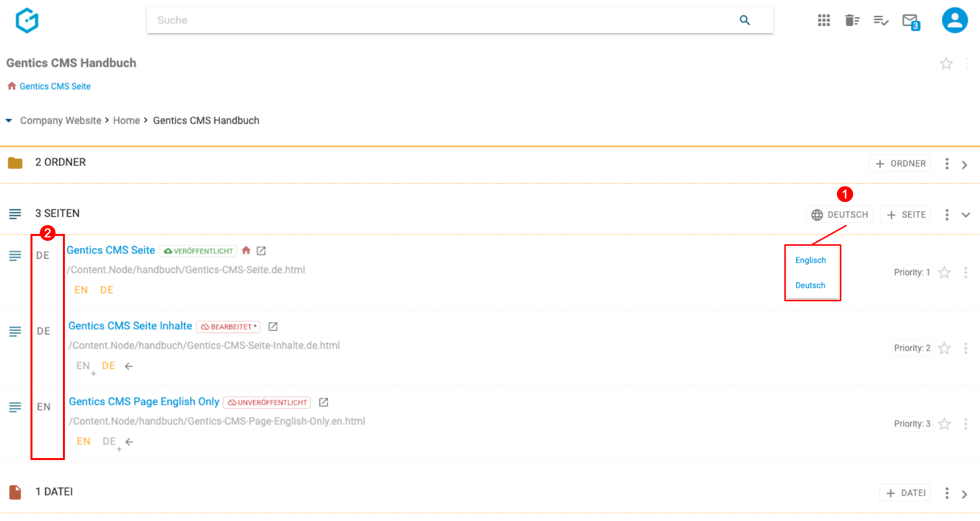980x521 pixels.
Task: Click the Gentics logo icon
Action: 27,21
